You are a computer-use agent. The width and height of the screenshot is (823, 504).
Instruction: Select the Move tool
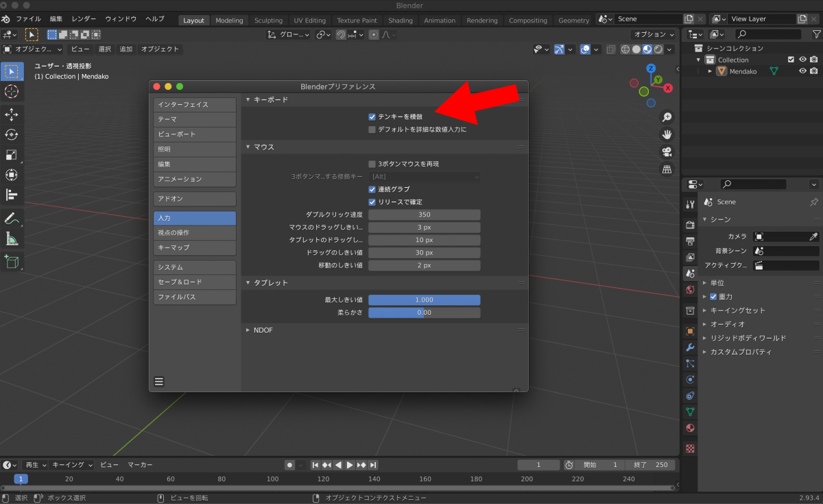coord(12,115)
